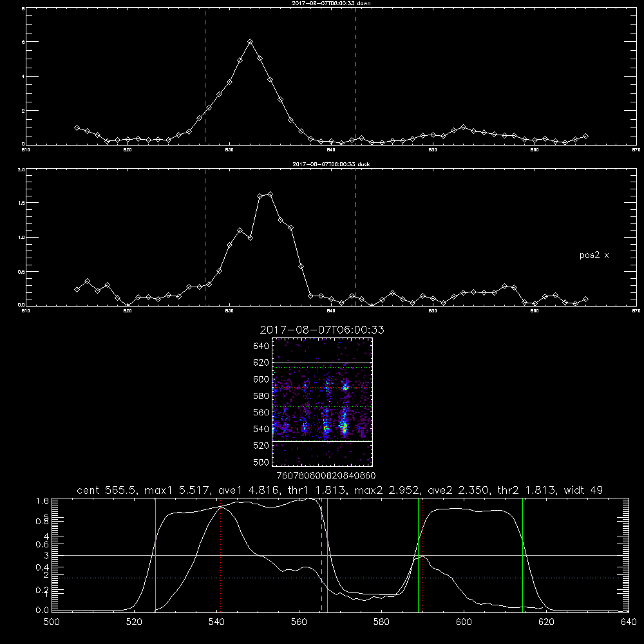Click the bottom plot x-axis label '640'
The image size is (644, 644).
(629, 622)
